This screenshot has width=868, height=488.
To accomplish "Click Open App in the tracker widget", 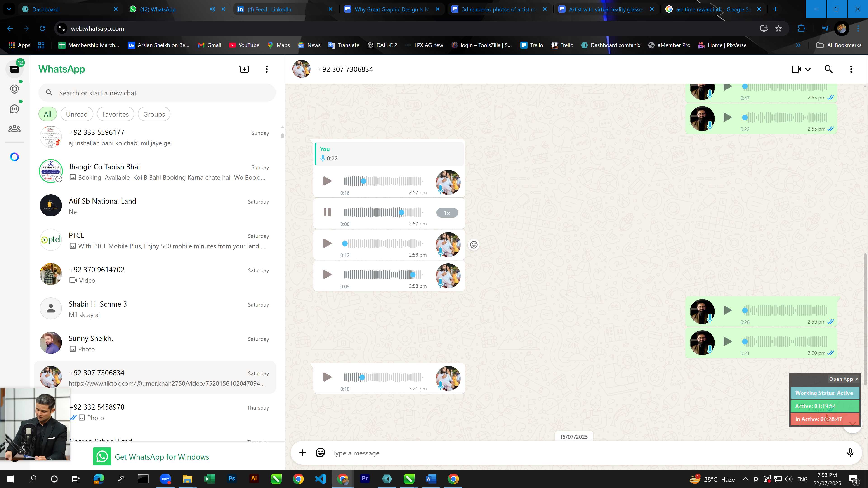I will pyautogui.click(x=843, y=379).
